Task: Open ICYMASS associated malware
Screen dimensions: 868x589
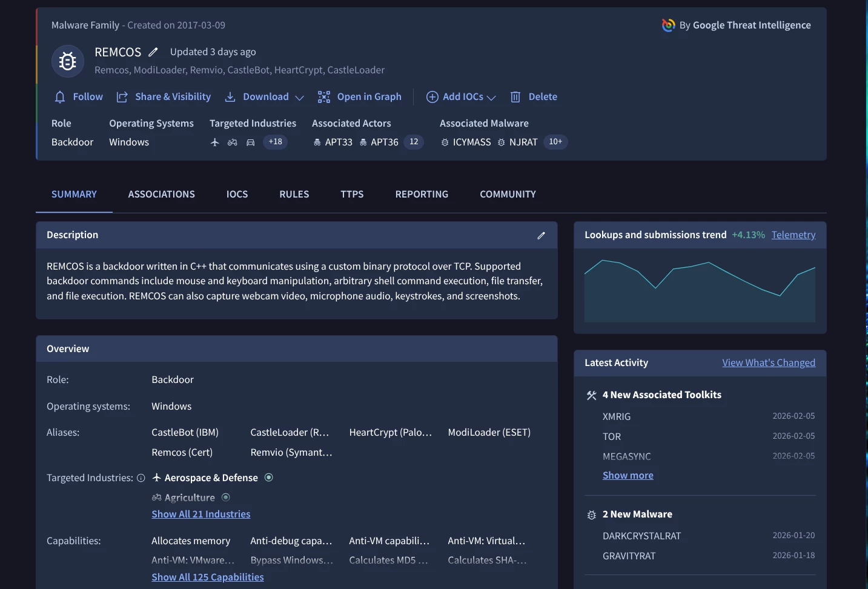Action: pyautogui.click(x=466, y=142)
